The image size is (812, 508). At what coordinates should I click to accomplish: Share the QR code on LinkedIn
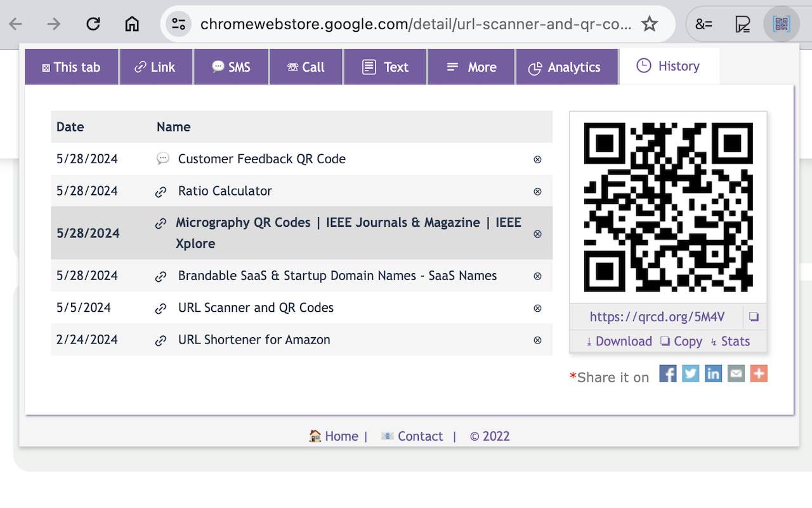(x=713, y=373)
